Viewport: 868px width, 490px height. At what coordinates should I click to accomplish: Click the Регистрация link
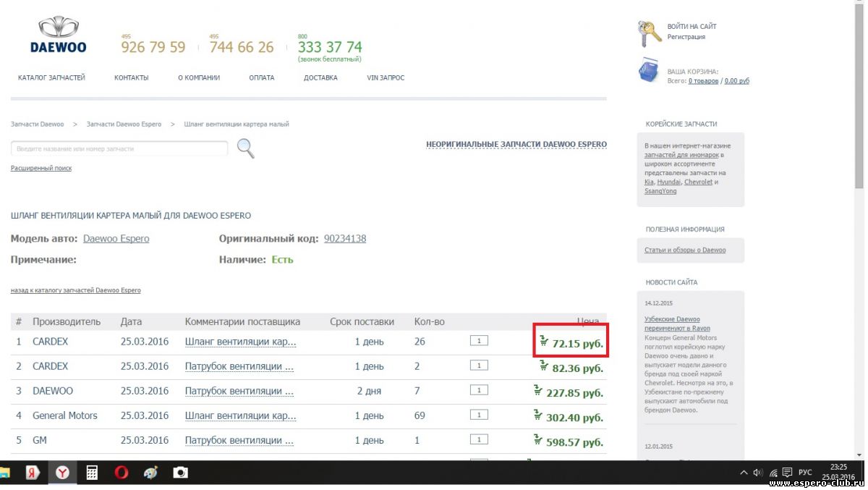(686, 37)
